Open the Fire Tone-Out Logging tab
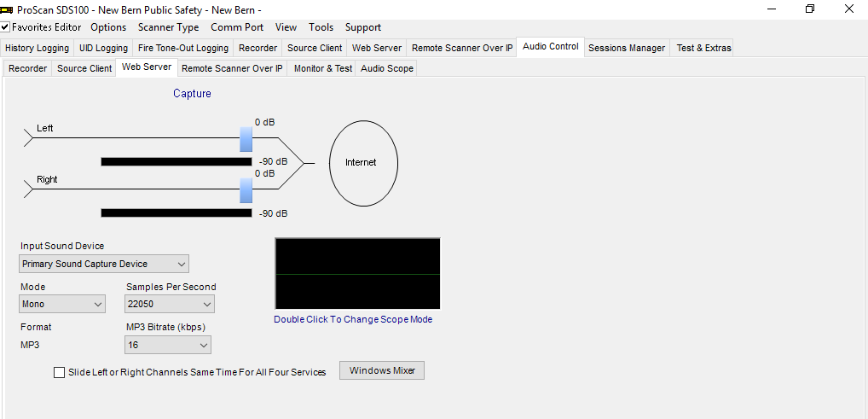Viewport: 868px width, 419px height. pyautogui.click(x=183, y=49)
